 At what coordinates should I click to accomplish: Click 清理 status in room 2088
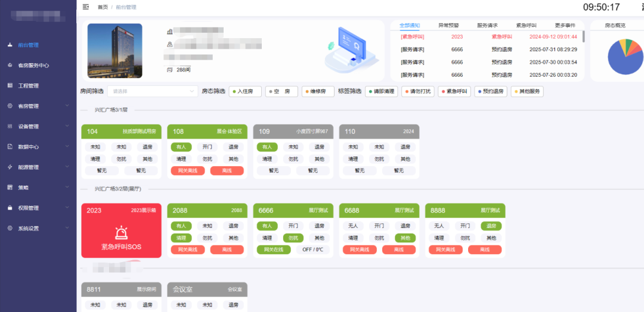[181, 238]
